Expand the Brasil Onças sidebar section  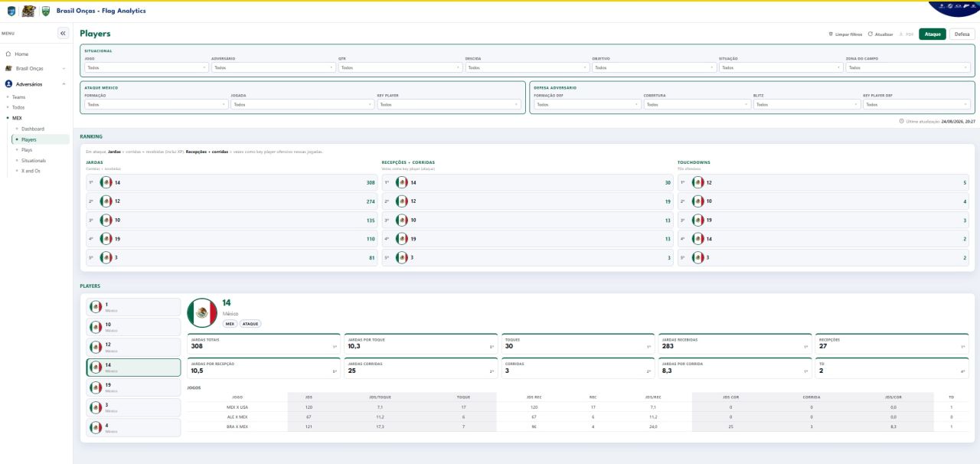point(35,69)
